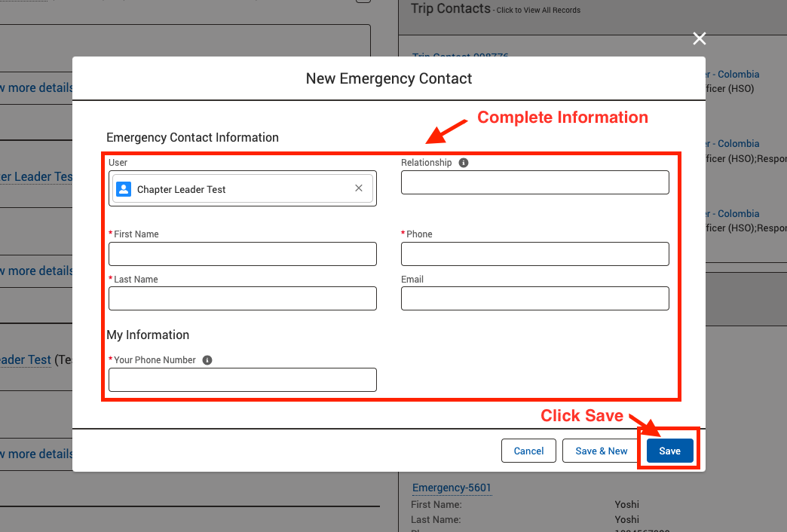The height and width of the screenshot is (532, 787).
Task: Select the Trip Contact 008776 record link
Action: click(x=460, y=57)
